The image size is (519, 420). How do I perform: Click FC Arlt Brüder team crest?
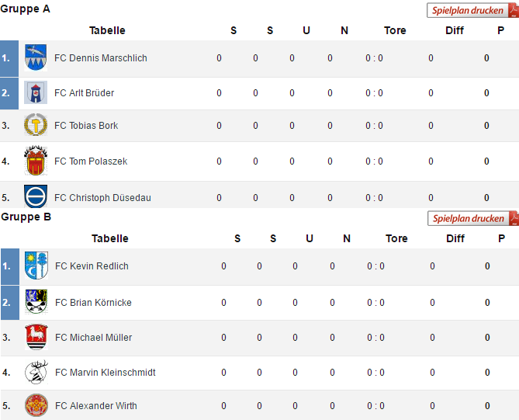click(36, 93)
